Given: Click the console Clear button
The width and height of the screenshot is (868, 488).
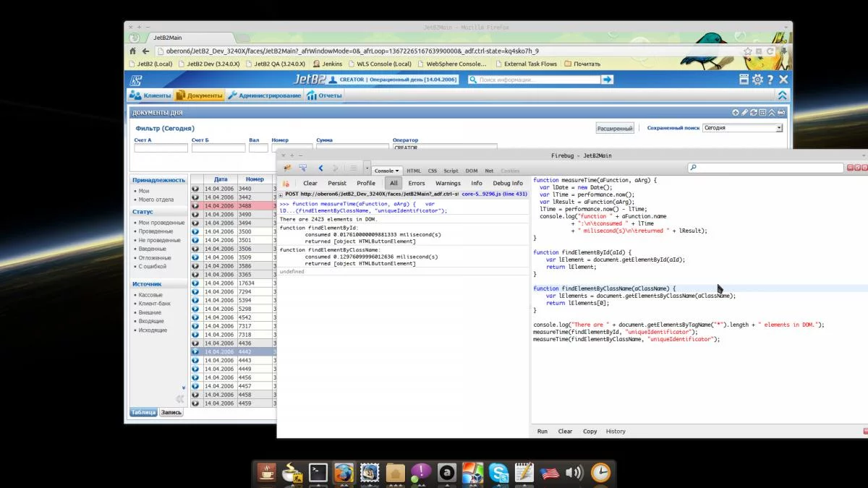Looking at the screenshot, I should tap(310, 184).
